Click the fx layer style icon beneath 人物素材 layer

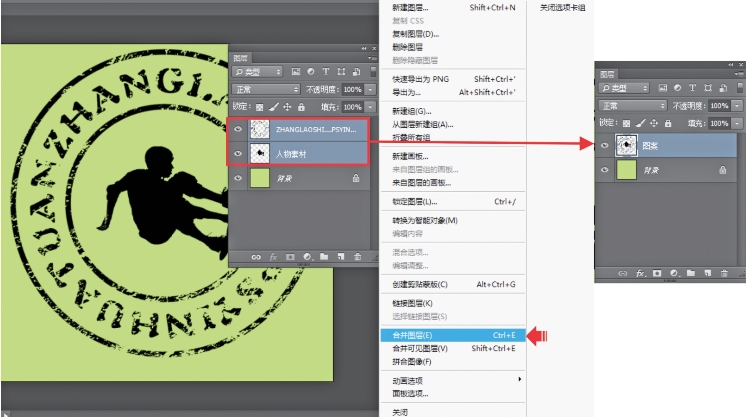coord(273,257)
